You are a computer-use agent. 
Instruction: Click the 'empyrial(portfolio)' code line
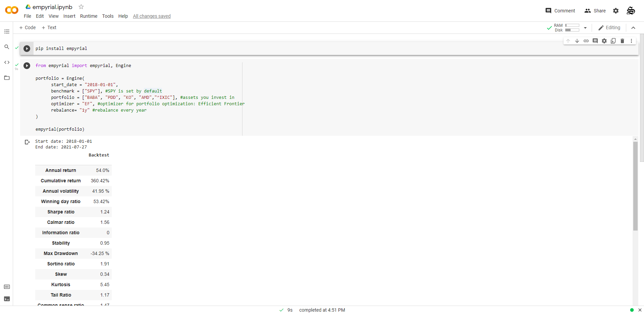tap(60, 129)
